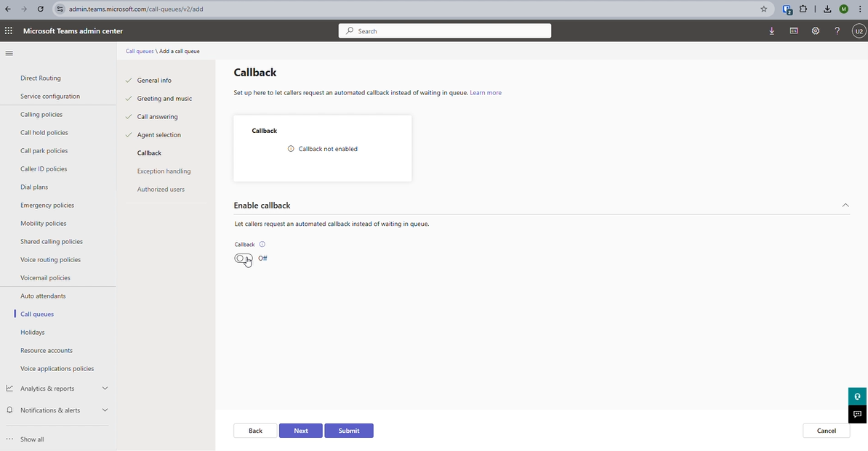Open the U2 account avatar
The width and height of the screenshot is (868, 451).
[x=859, y=31]
